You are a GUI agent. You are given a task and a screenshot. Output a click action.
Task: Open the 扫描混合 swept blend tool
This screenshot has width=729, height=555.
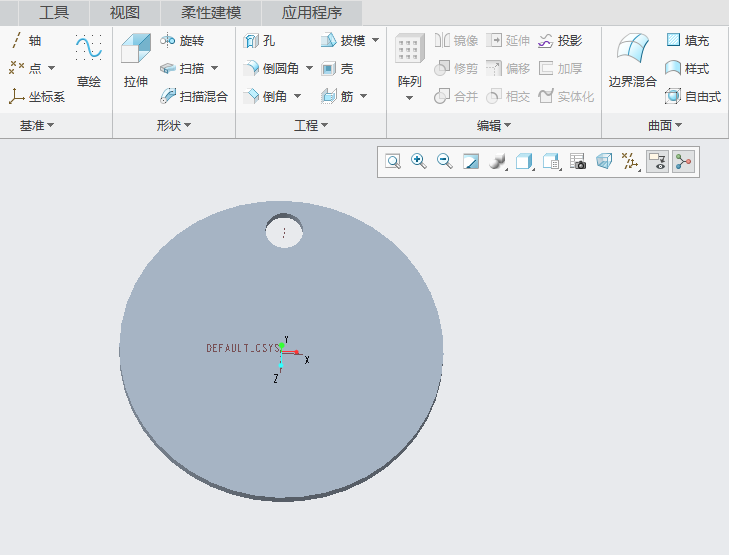click(194, 96)
